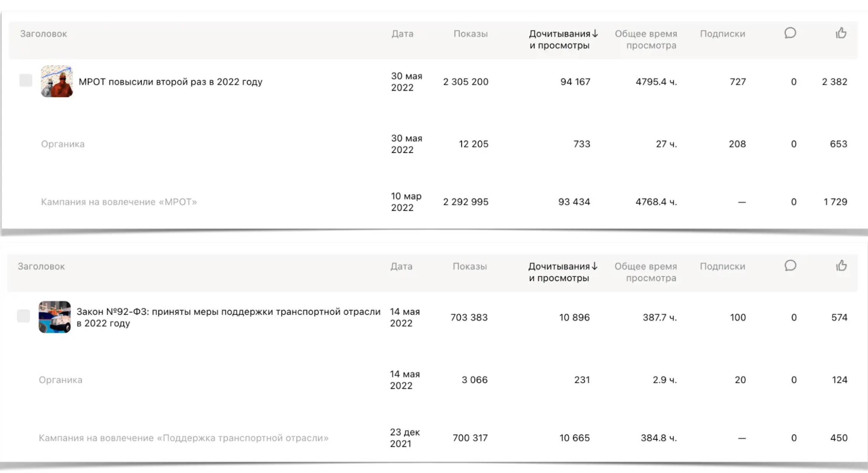Sort bottom table by Дочитывания и просмотры

[x=562, y=272]
